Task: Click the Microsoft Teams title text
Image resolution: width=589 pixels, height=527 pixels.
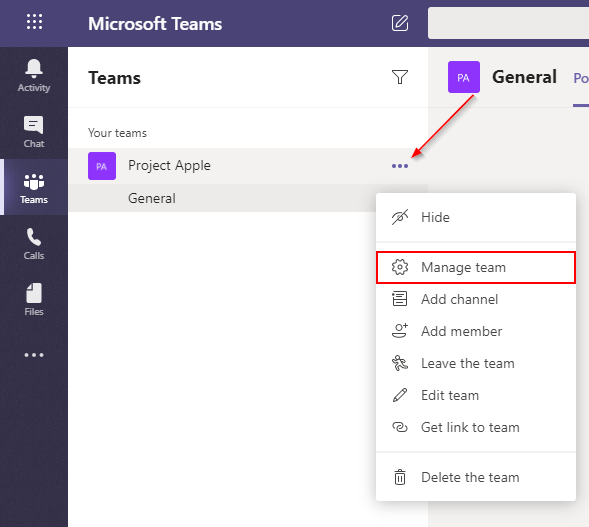Action: coord(155,24)
